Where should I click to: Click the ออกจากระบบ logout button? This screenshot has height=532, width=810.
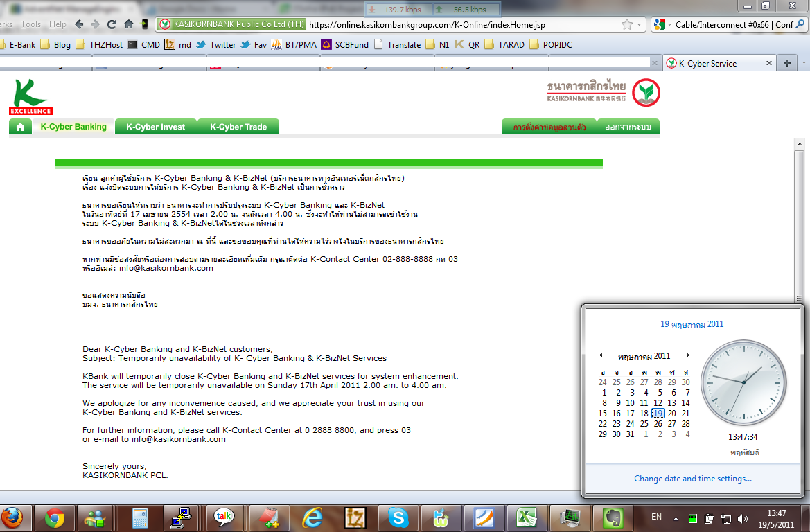pos(628,127)
